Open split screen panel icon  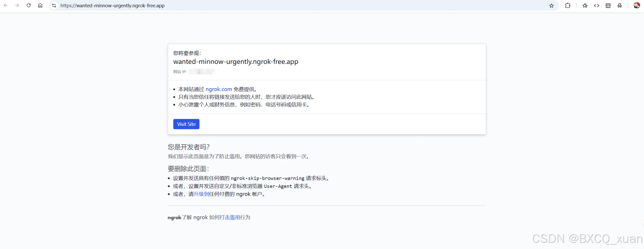point(608,6)
